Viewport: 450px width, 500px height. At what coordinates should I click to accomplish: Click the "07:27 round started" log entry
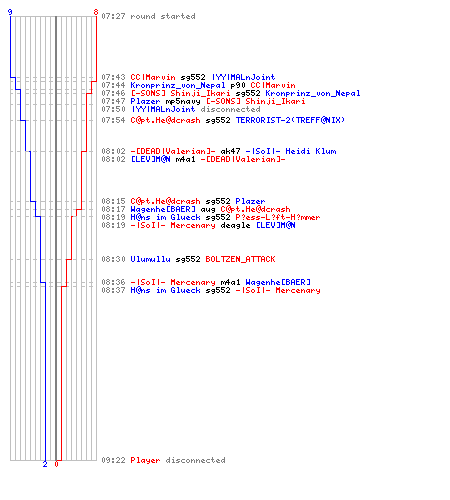[148, 16]
